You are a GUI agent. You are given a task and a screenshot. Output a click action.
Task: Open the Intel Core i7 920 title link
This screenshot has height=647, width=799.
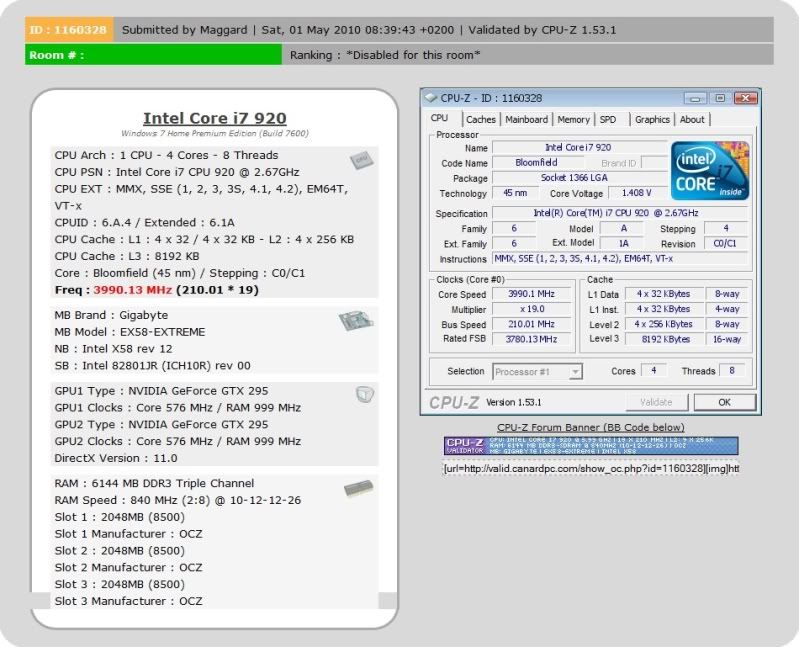[x=215, y=118]
